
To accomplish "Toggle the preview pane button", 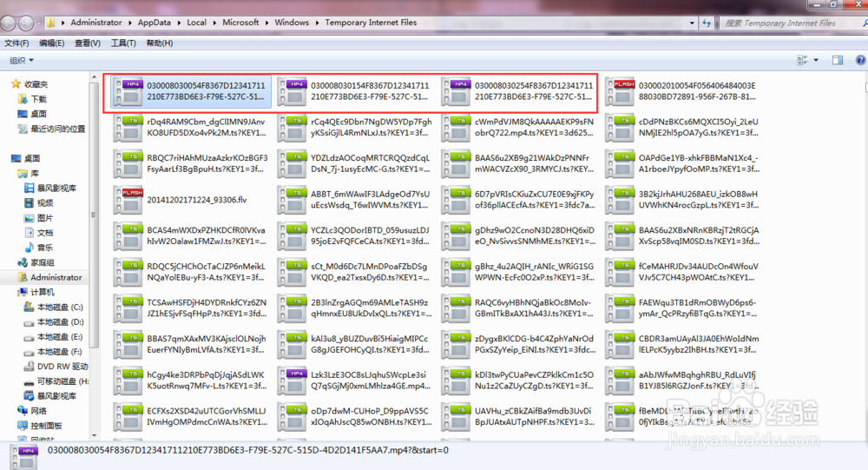I will tap(838, 60).
